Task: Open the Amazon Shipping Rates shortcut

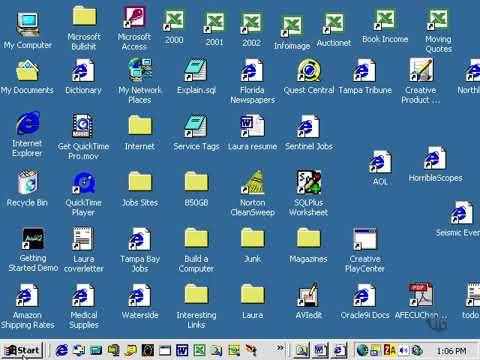Action: coord(27,295)
